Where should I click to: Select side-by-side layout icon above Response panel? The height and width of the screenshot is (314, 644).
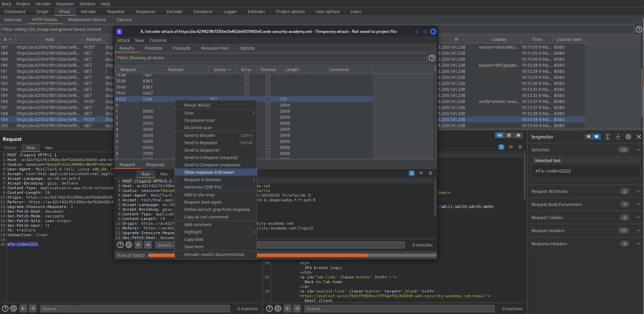tap(500, 135)
